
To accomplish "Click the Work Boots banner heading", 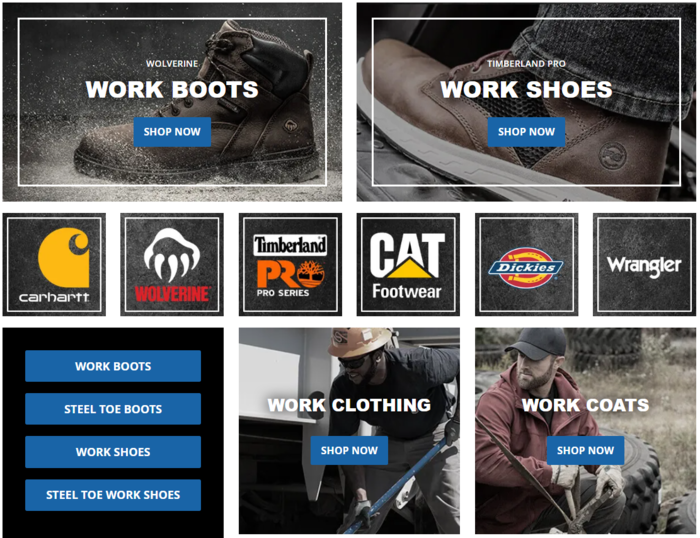I will 172,89.
